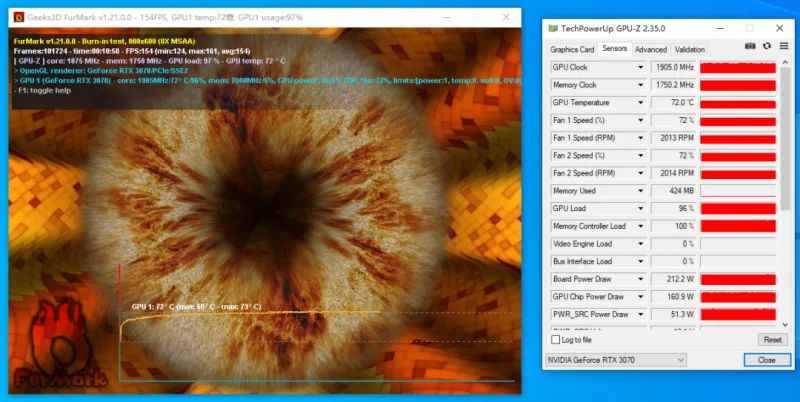Open the GPU Clock sensor dropdown

(x=640, y=67)
